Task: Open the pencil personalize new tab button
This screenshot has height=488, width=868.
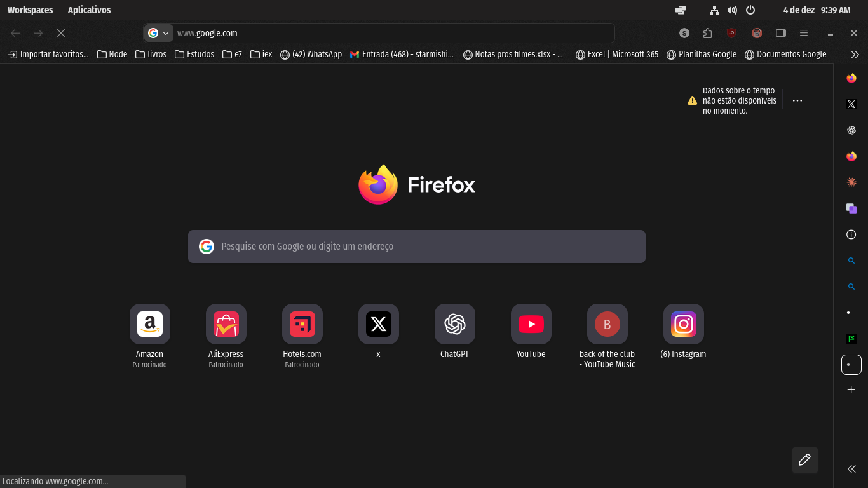Action: (x=804, y=460)
